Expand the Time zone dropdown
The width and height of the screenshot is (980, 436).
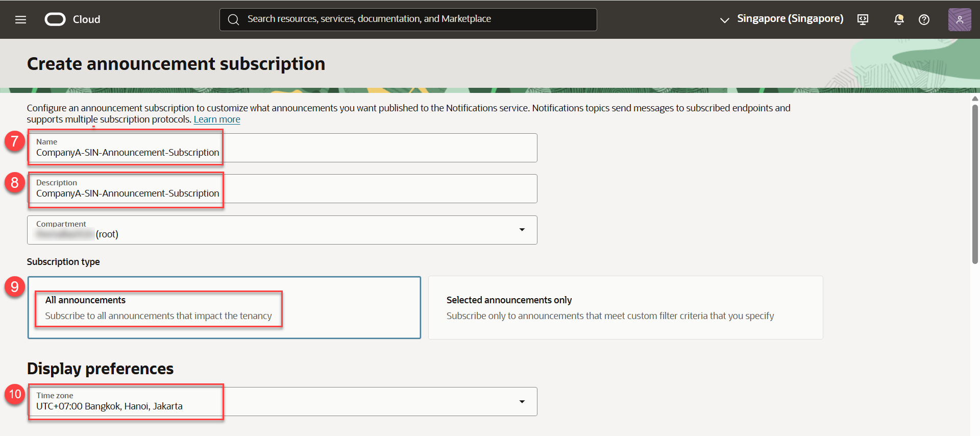[x=282, y=402]
